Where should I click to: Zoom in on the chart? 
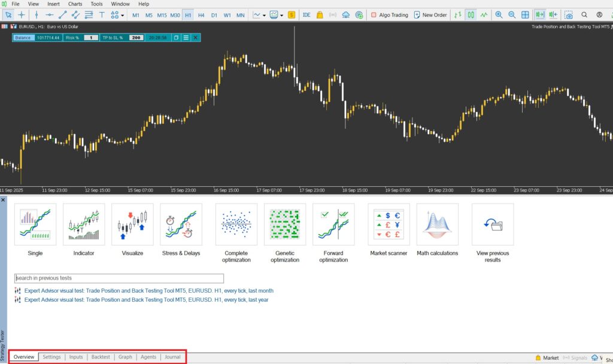499,15
